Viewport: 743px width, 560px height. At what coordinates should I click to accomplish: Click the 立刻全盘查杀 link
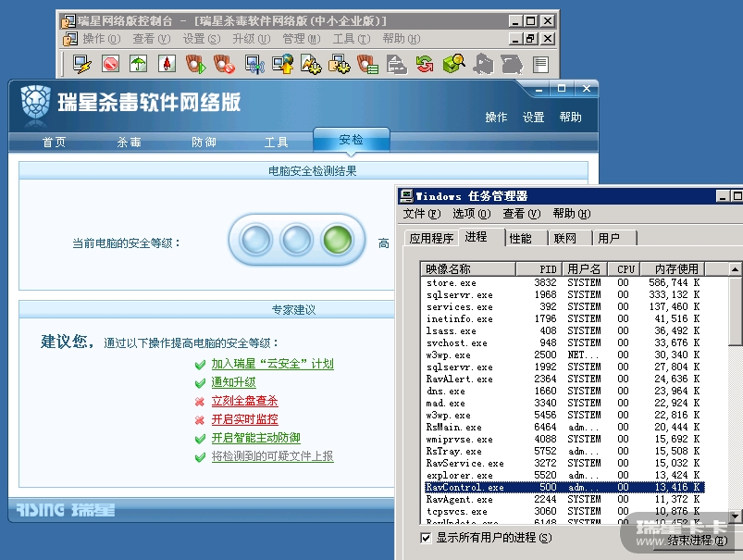[244, 401]
